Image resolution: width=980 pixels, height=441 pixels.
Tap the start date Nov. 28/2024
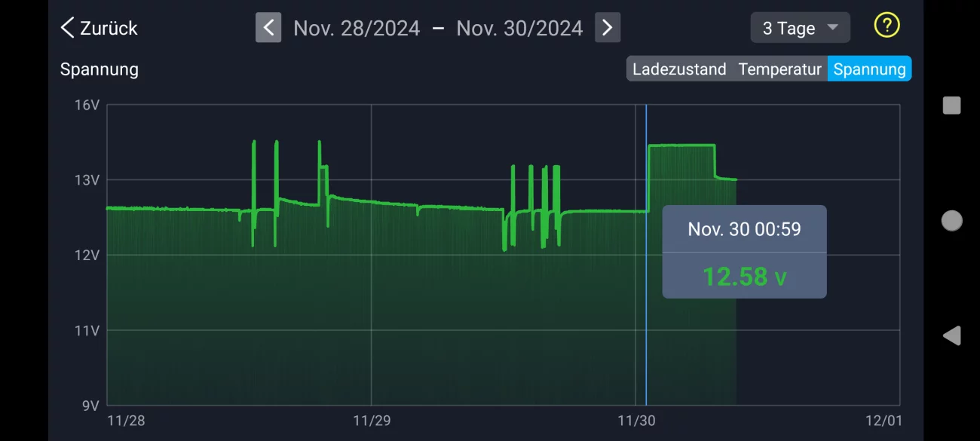coord(357,29)
